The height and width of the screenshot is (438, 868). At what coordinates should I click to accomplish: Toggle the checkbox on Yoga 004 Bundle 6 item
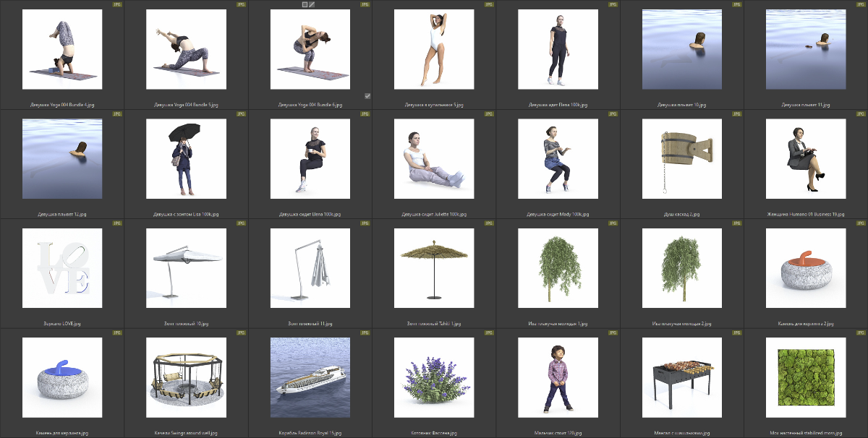(x=367, y=95)
